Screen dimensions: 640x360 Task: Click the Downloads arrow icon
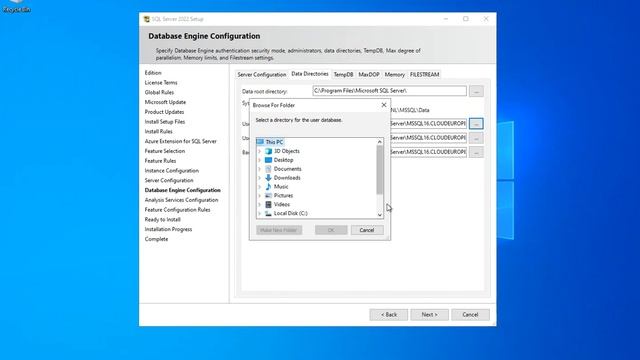point(268,178)
